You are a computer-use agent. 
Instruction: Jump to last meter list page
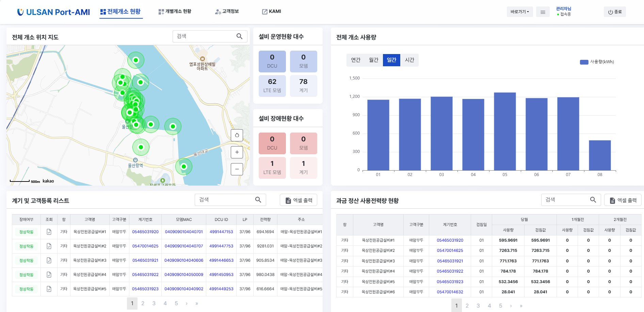(x=197, y=304)
